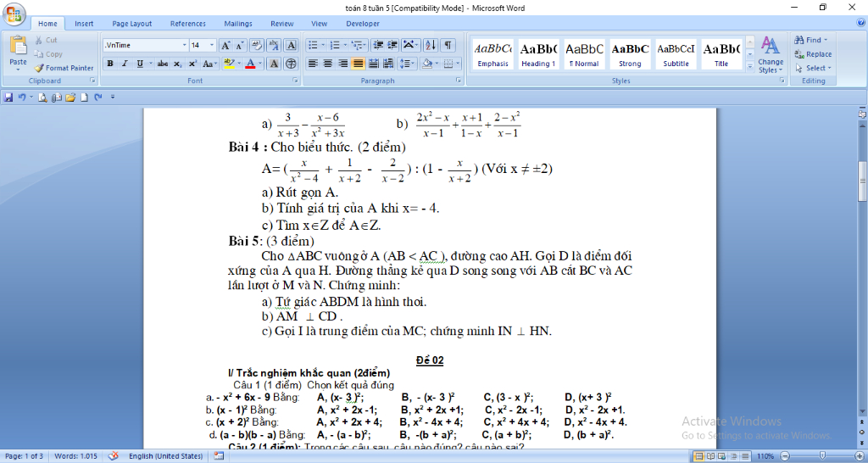Click the Redo arrow icon
Screen dimensions: 868x463
98,98
